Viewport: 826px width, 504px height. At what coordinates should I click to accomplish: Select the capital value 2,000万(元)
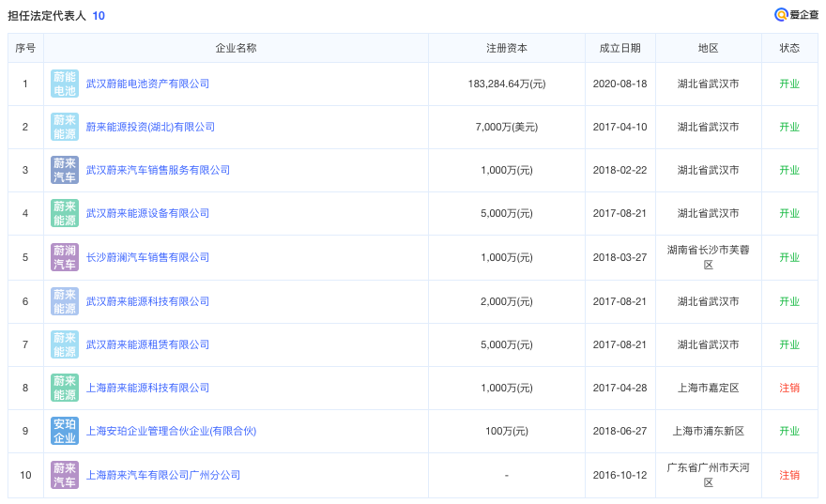point(507,302)
